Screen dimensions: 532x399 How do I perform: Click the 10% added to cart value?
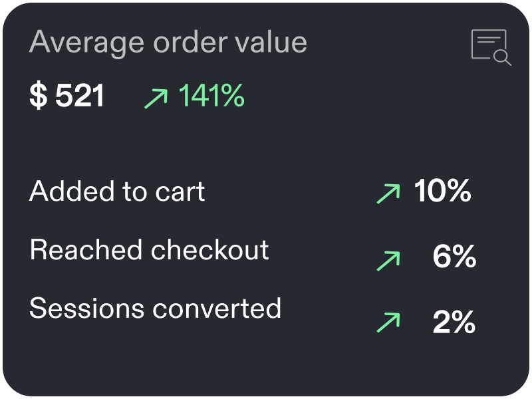[442, 191]
